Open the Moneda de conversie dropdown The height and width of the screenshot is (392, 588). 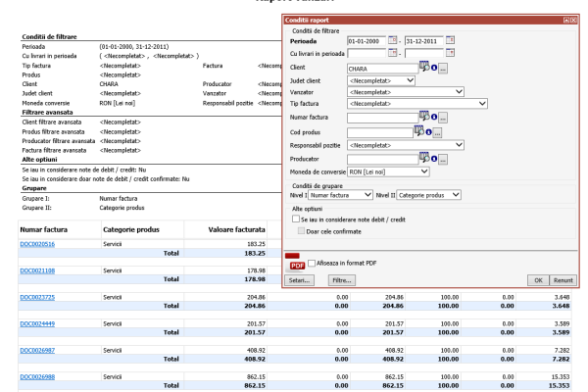388,171
